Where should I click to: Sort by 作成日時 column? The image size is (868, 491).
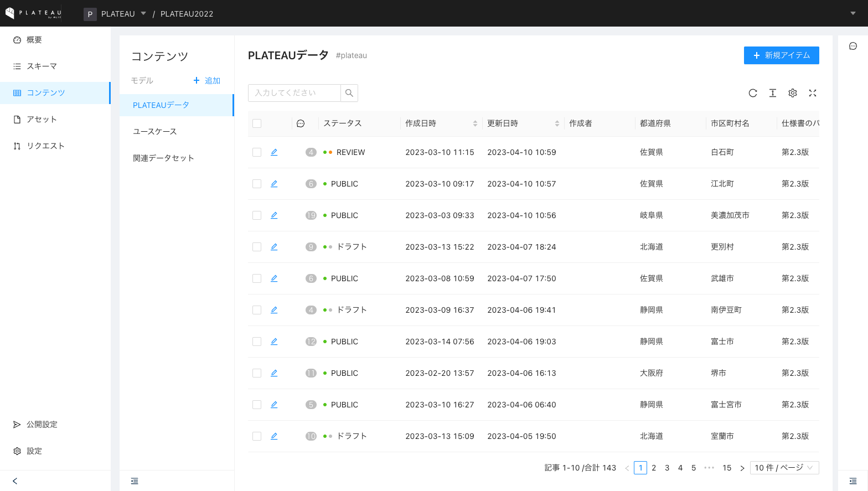click(x=475, y=123)
